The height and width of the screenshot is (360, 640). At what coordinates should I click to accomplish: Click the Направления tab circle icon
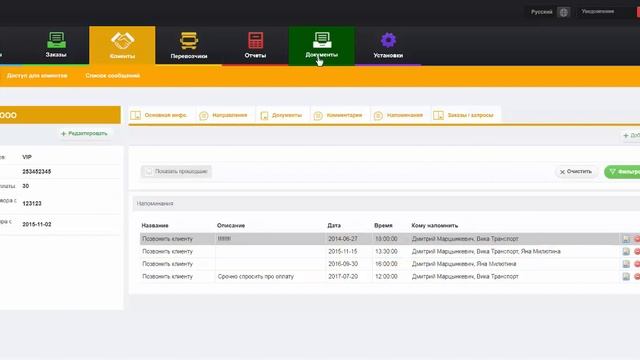point(203,116)
